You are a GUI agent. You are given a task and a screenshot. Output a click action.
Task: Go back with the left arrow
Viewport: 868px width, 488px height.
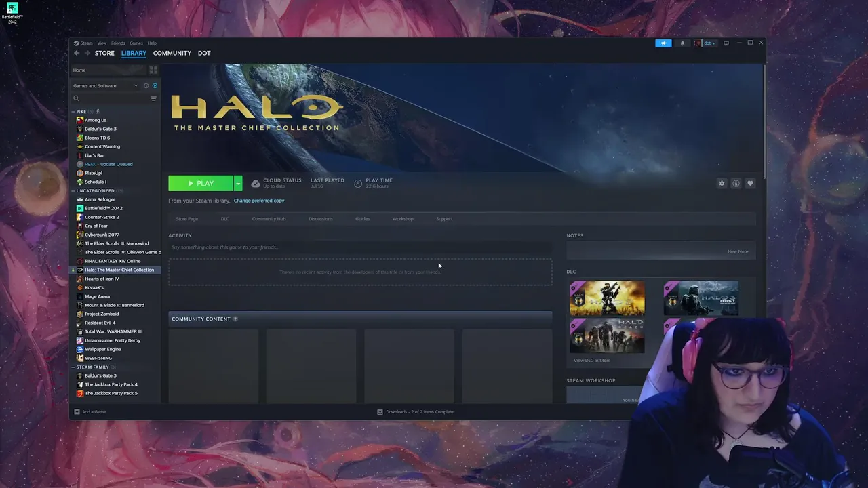point(77,53)
